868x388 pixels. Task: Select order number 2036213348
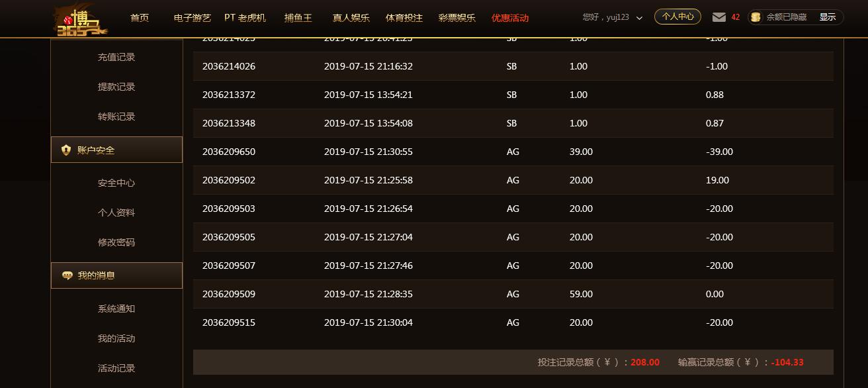229,123
